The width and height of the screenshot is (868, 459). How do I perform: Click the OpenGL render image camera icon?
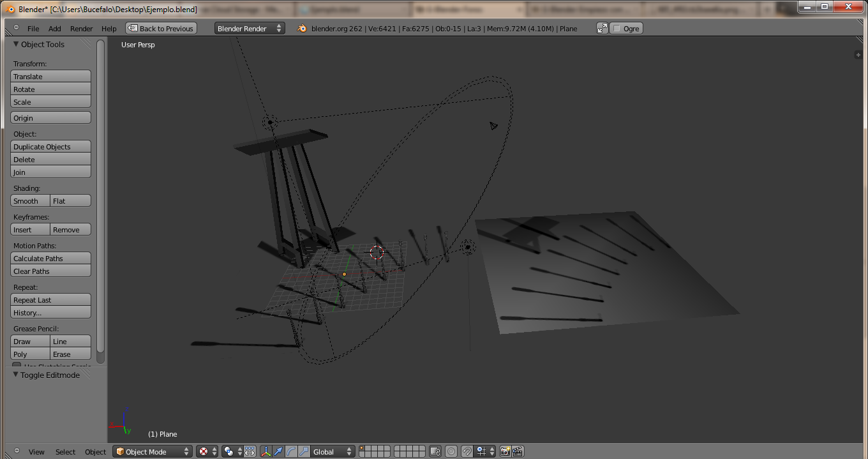point(505,451)
